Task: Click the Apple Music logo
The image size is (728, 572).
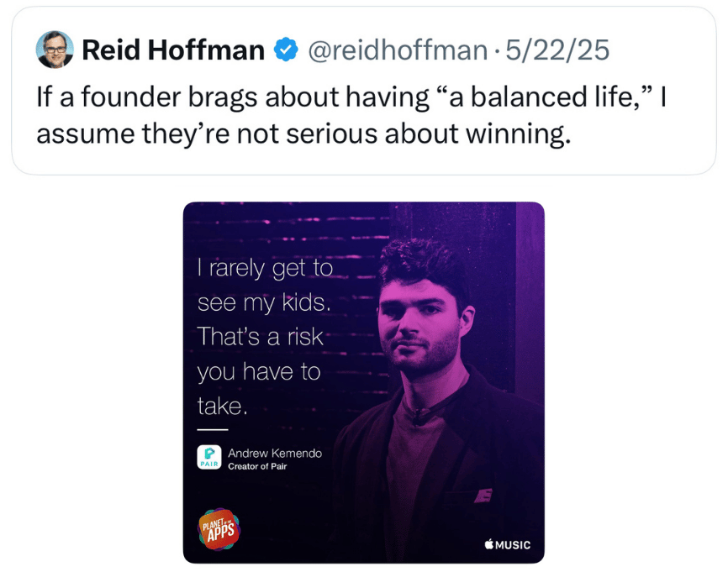Action: (x=507, y=544)
